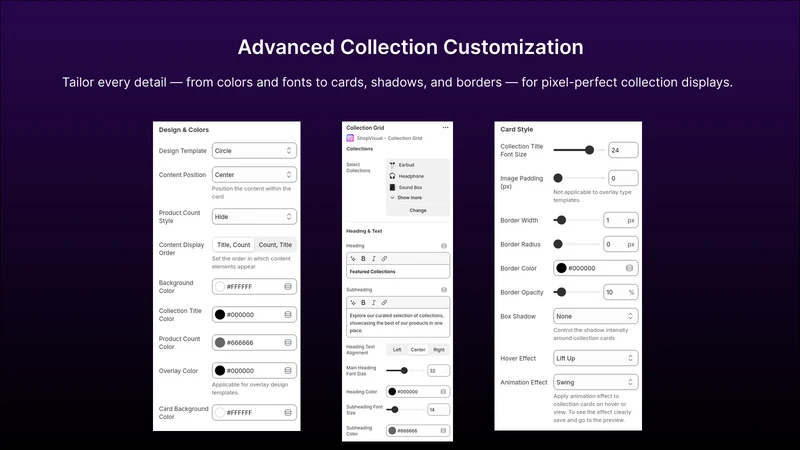Click the Card Background Color swatch
This screenshot has width=800, height=450.
220,413
